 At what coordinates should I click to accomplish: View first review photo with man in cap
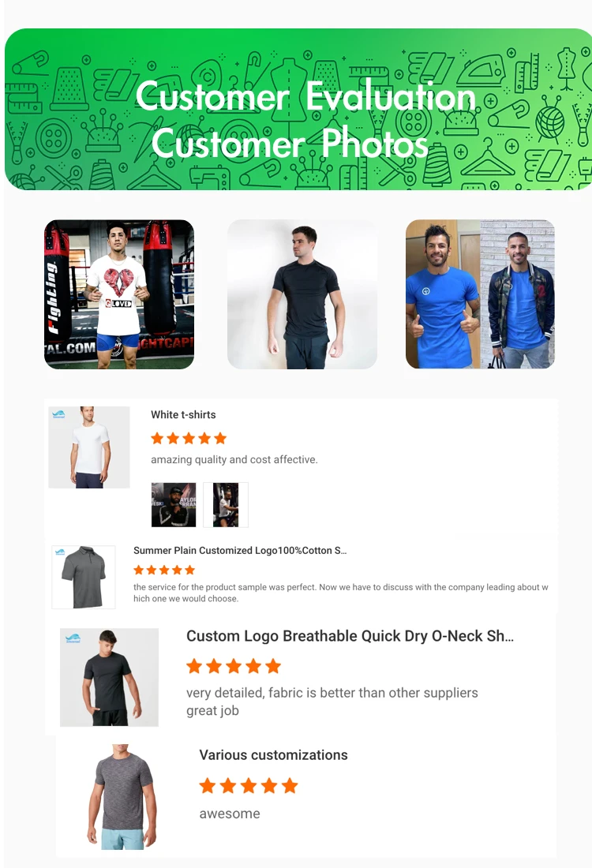(x=174, y=504)
